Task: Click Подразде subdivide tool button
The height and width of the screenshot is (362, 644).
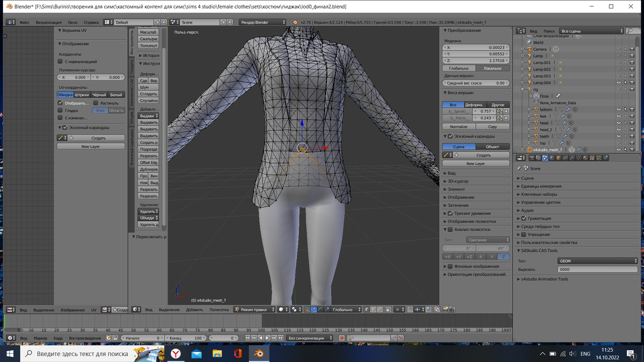Action: tap(148, 149)
